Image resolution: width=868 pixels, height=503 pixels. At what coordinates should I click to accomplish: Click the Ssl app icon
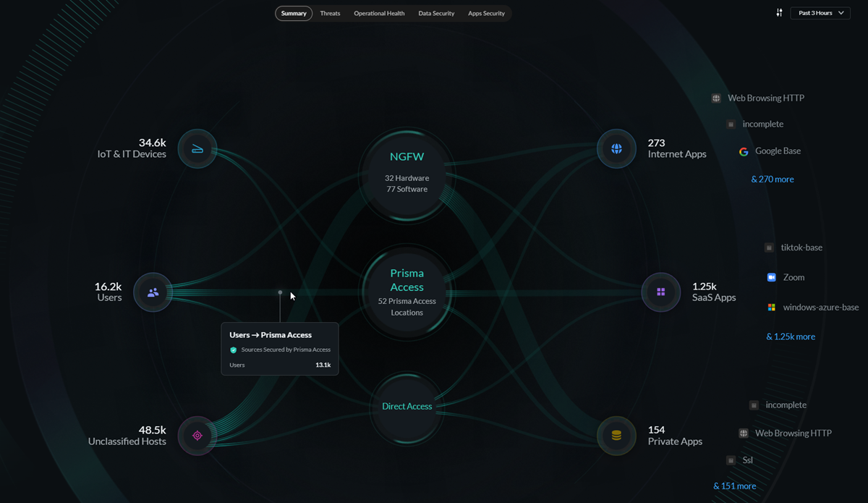731,460
